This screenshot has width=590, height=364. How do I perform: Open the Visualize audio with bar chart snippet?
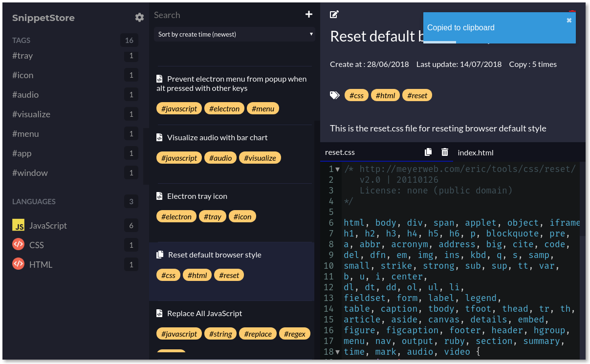point(218,137)
